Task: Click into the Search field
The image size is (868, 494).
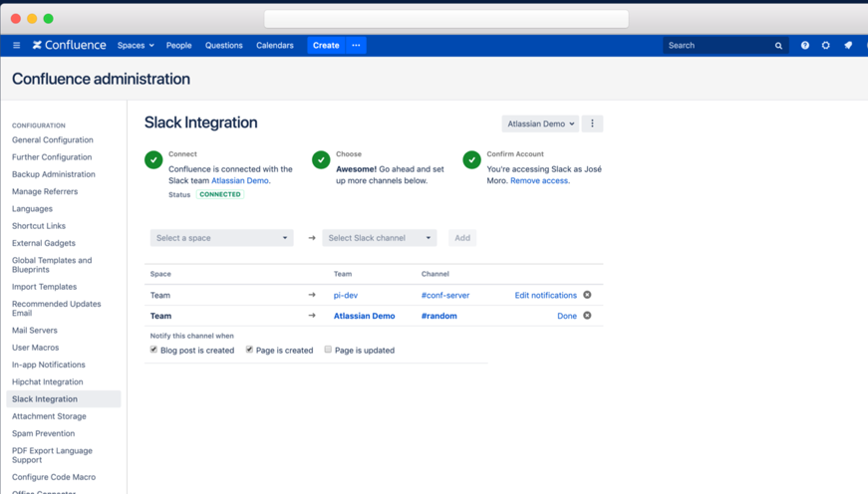Action: click(718, 46)
